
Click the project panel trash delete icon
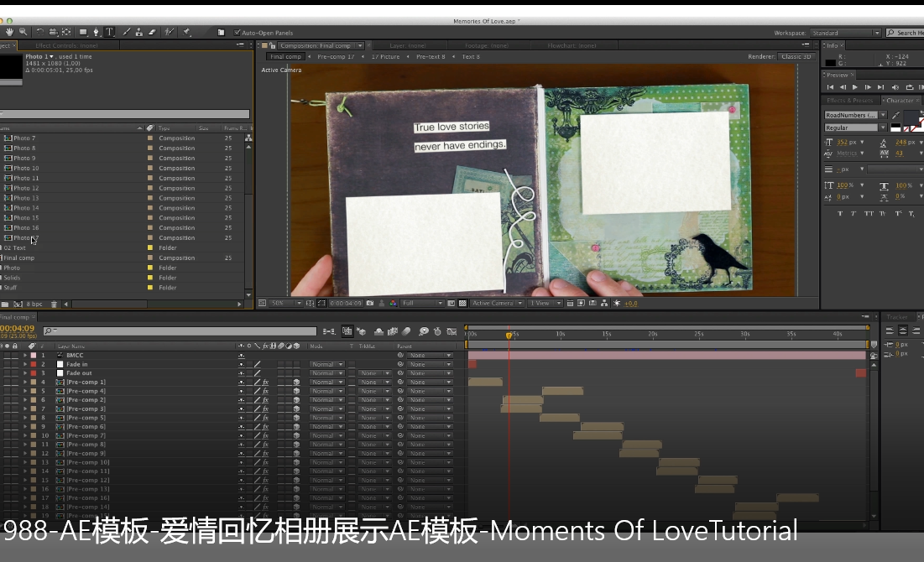[x=55, y=304]
